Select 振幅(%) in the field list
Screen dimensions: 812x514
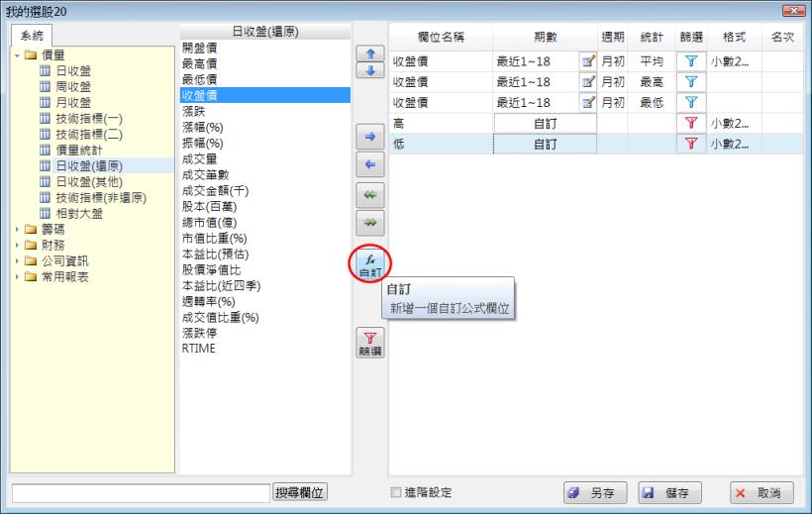pyautogui.click(x=202, y=143)
